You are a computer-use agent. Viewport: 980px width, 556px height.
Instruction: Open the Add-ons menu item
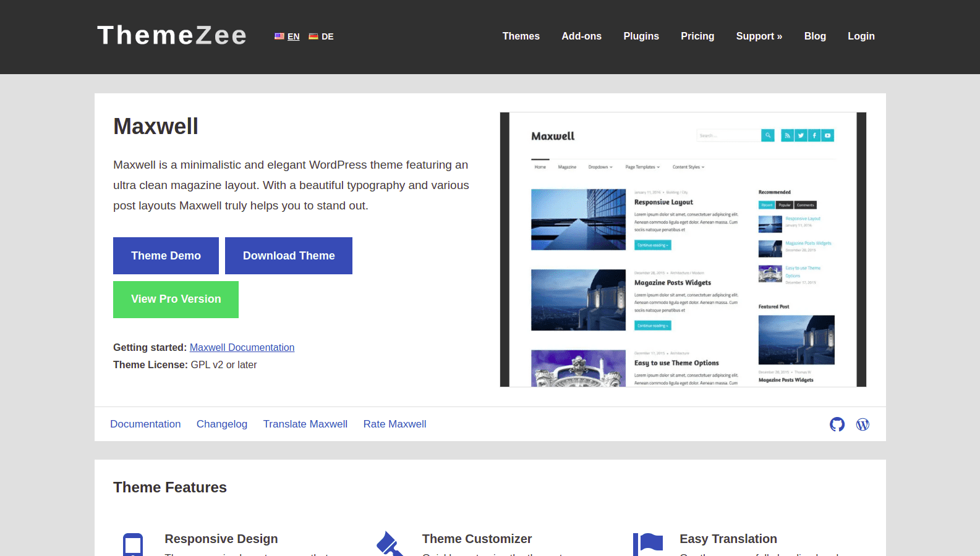click(582, 36)
